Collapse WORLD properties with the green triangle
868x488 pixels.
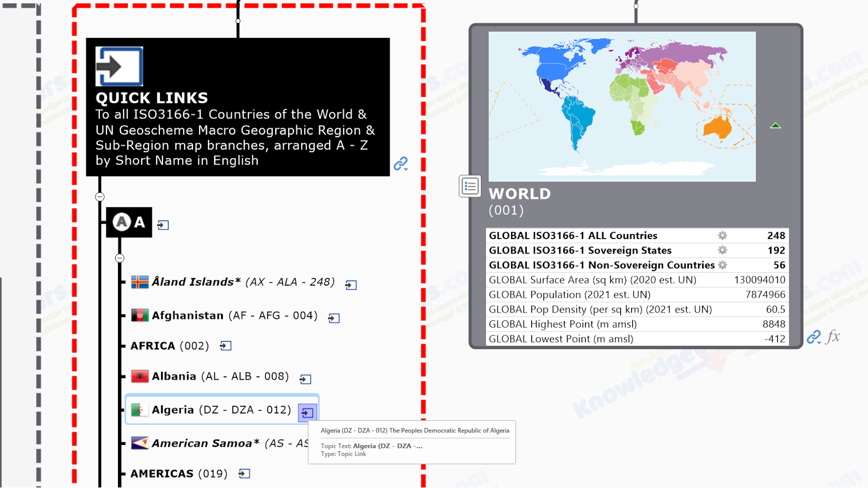775,126
